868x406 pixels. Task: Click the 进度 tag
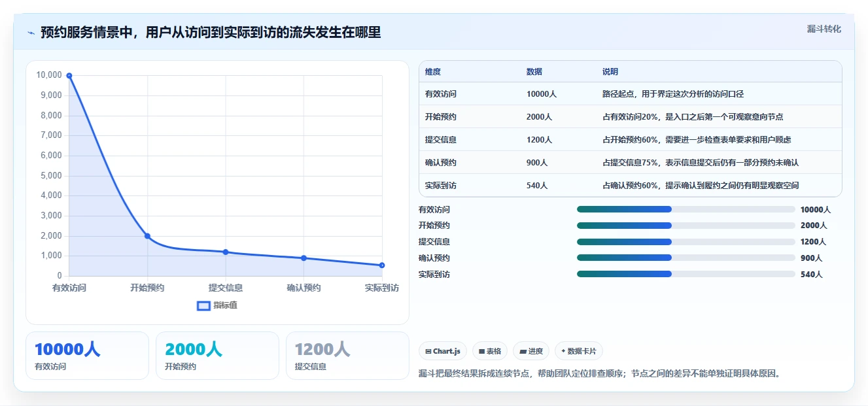click(x=531, y=351)
